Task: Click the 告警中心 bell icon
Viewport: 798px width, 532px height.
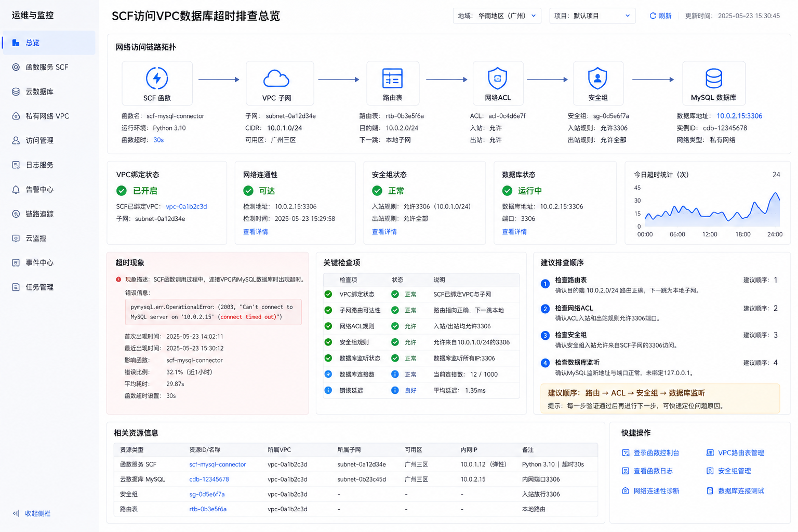Action: [x=16, y=190]
